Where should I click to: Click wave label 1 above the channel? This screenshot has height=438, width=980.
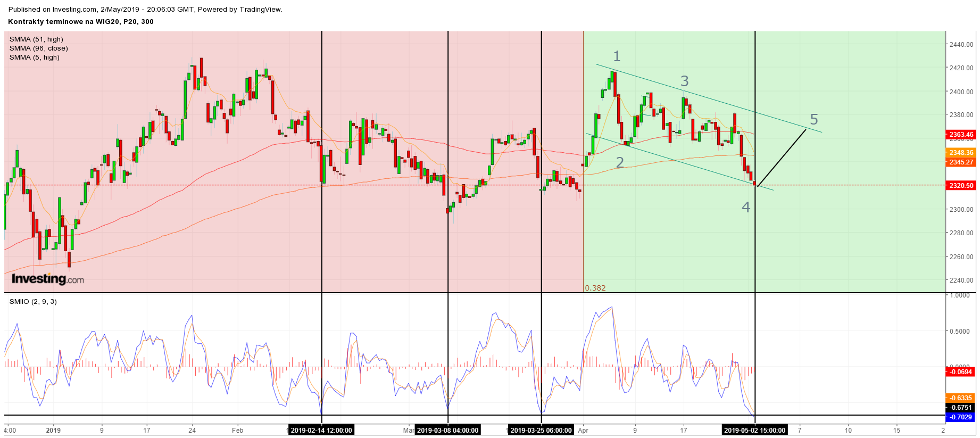click(617, 56)
